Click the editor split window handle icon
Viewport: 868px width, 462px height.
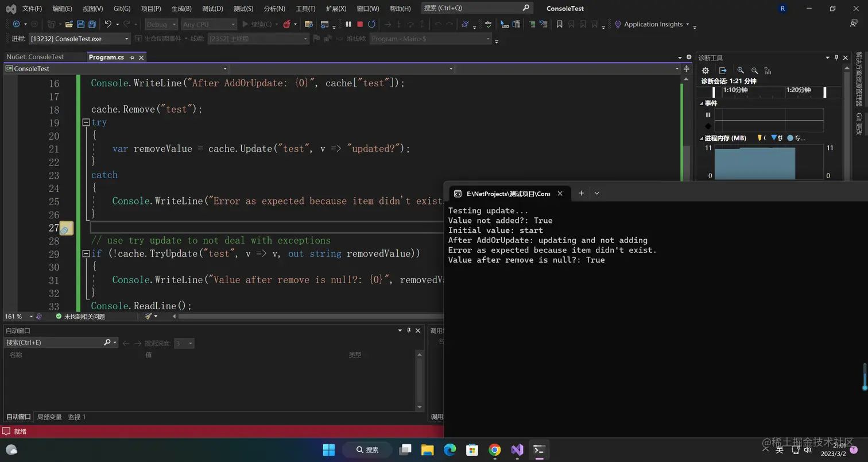[x=686, y=68]
